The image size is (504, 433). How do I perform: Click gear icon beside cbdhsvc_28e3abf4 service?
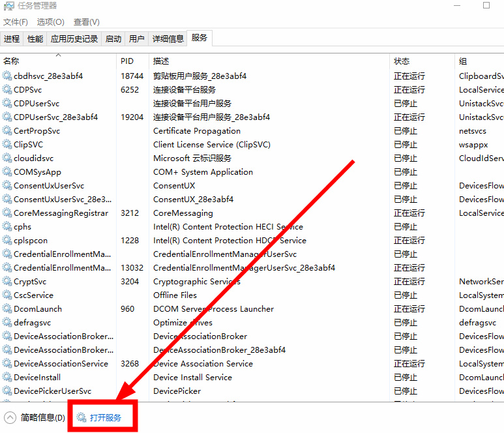point(7,76)
